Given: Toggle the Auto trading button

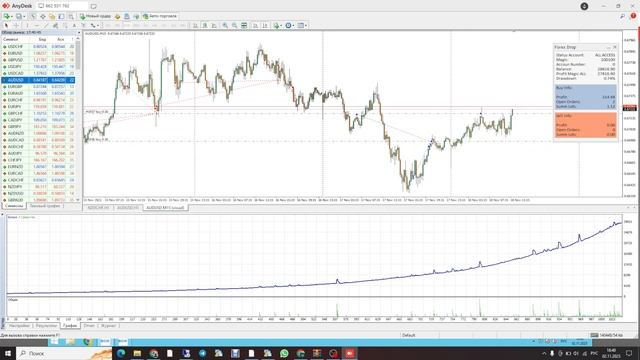Looking at the screenshot, I should click(x=160, y=16).
